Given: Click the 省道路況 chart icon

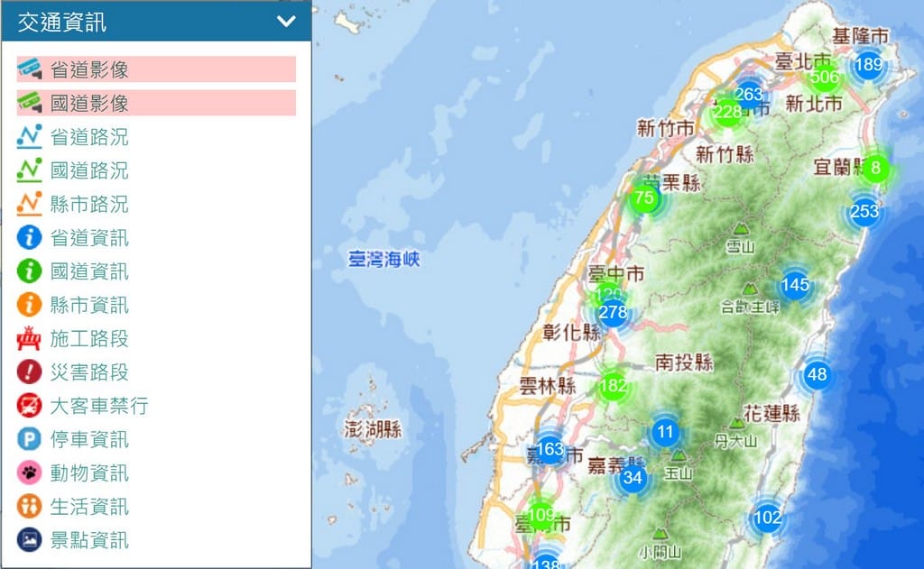Looking at the screenshot, I should point(30,137).
